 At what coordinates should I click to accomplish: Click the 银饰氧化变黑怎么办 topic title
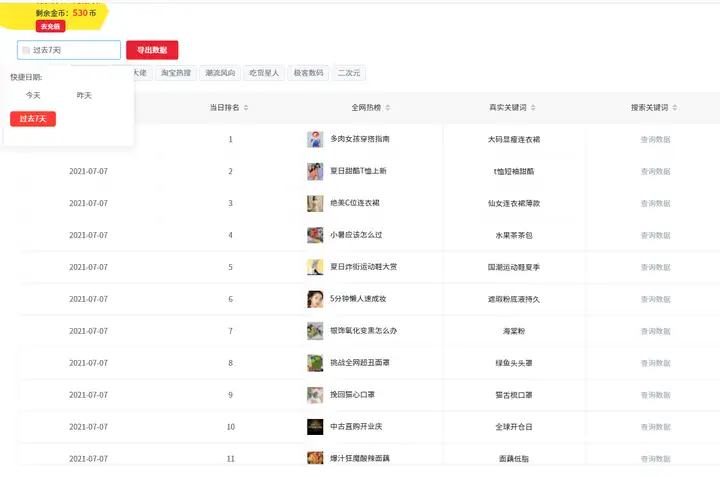[x=364, y=330]
